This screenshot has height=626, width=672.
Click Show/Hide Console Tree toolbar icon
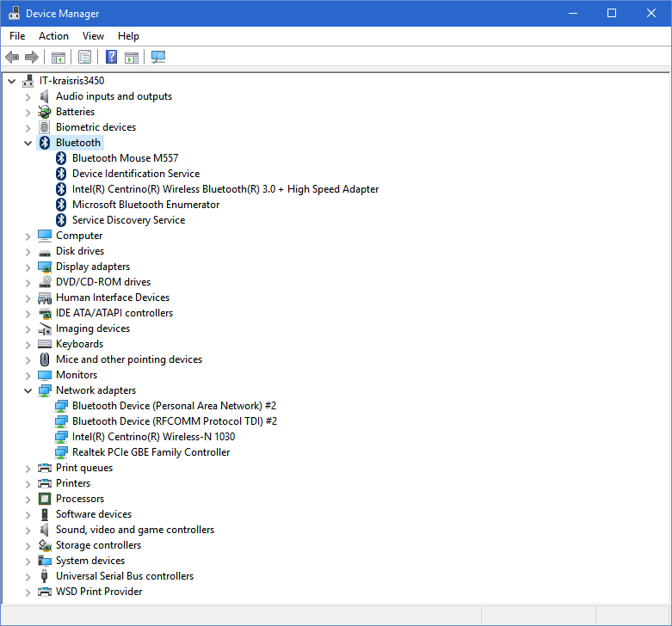59,57
